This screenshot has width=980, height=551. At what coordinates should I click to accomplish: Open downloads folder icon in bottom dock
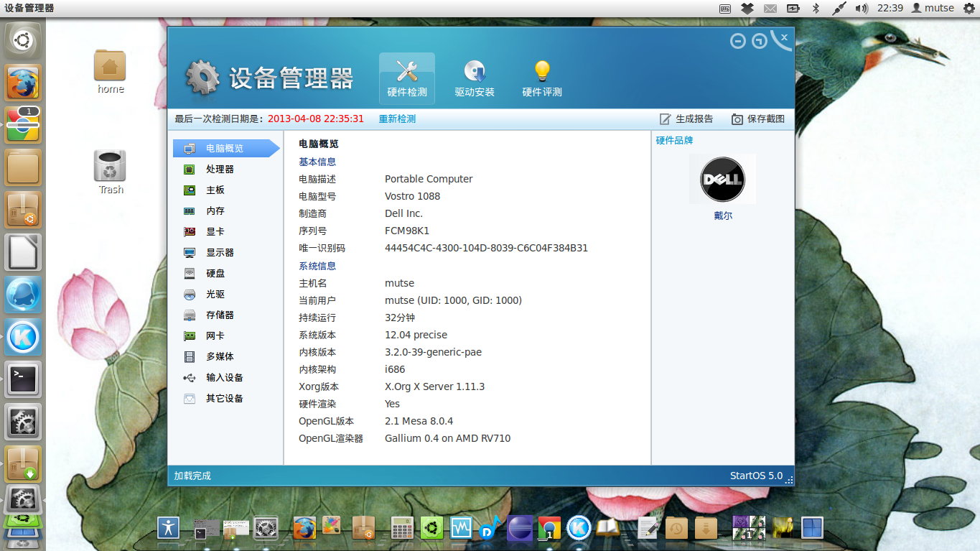click(x=706, y=528)
